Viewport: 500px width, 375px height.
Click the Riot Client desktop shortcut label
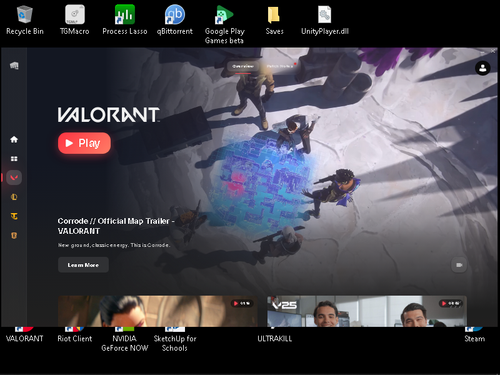75,339
